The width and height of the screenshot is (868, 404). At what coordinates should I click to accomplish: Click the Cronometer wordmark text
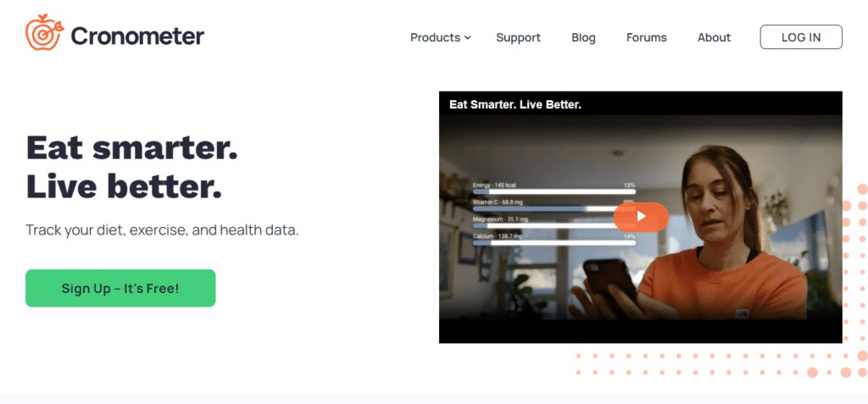coord(137,36)
